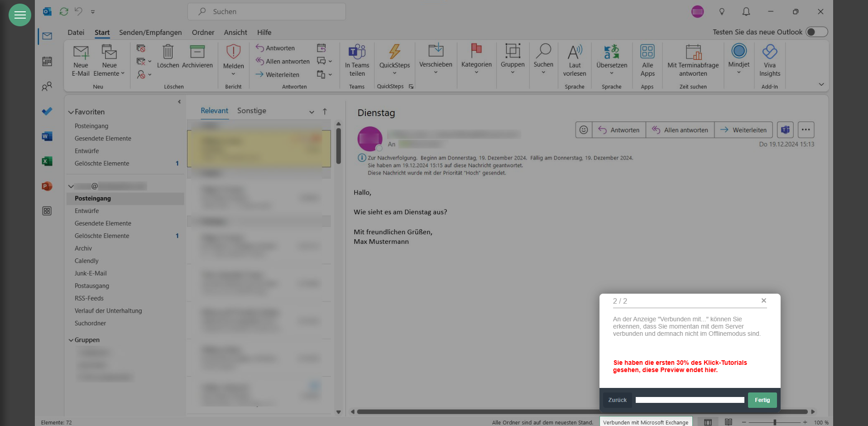Click the Fertig button in tutorial popup

click(762, 400)
